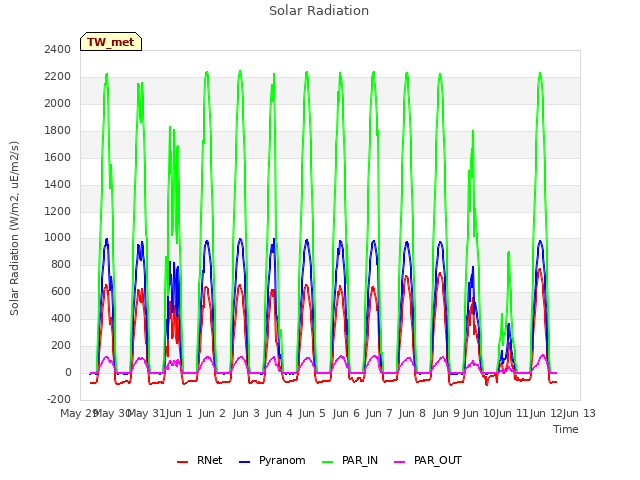Click the Pyranom peak on Jun 12

540,241
